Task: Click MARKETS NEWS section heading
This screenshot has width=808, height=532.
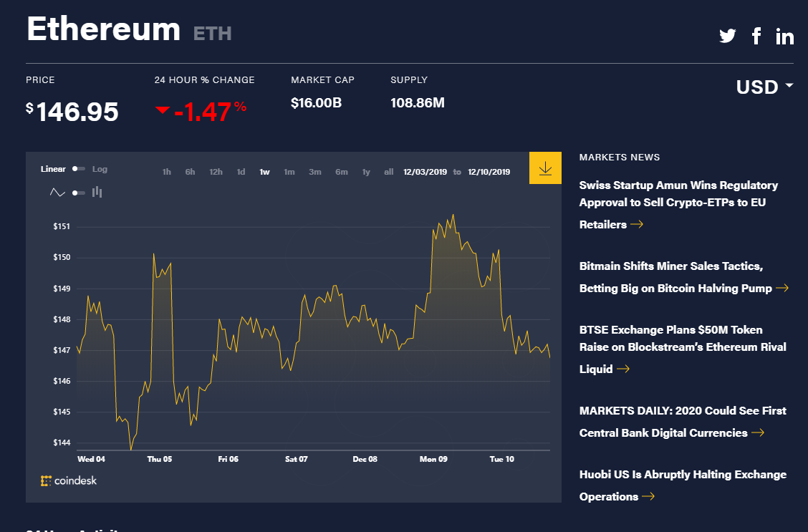Action: pyautogui.click(x=620, y=157)
